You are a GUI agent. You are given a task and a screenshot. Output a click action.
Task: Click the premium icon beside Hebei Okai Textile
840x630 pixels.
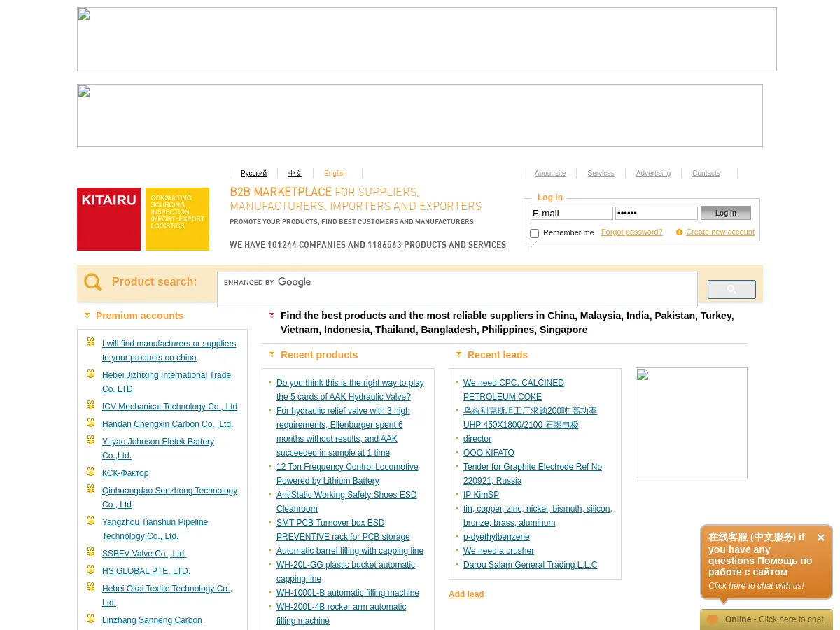coord(90,587)
